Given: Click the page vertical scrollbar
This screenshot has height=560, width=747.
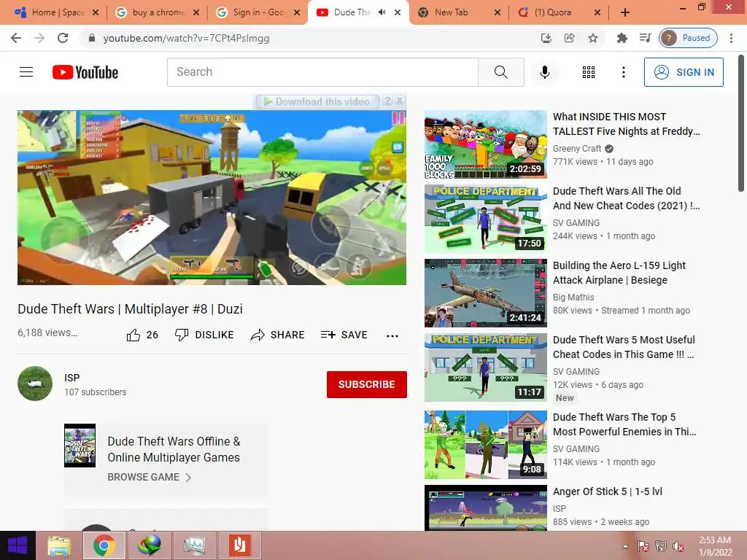Looking at the screenshot, I should click(x=741, y=125).
